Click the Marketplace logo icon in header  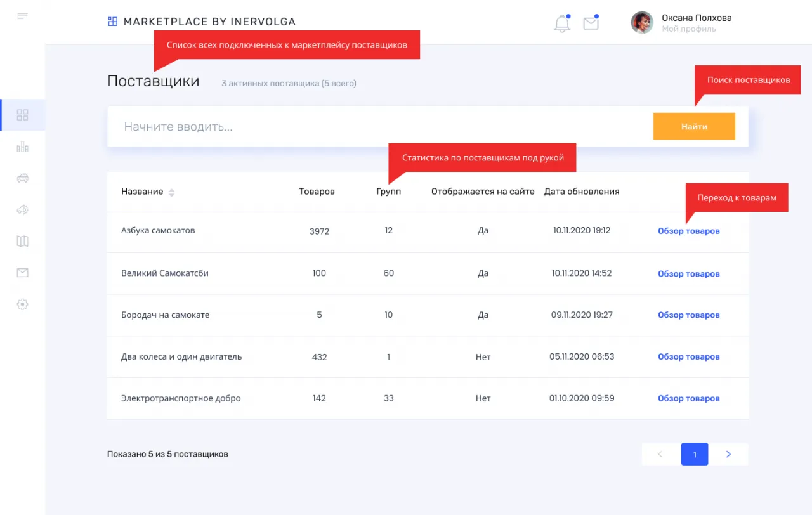pos(112,21)
